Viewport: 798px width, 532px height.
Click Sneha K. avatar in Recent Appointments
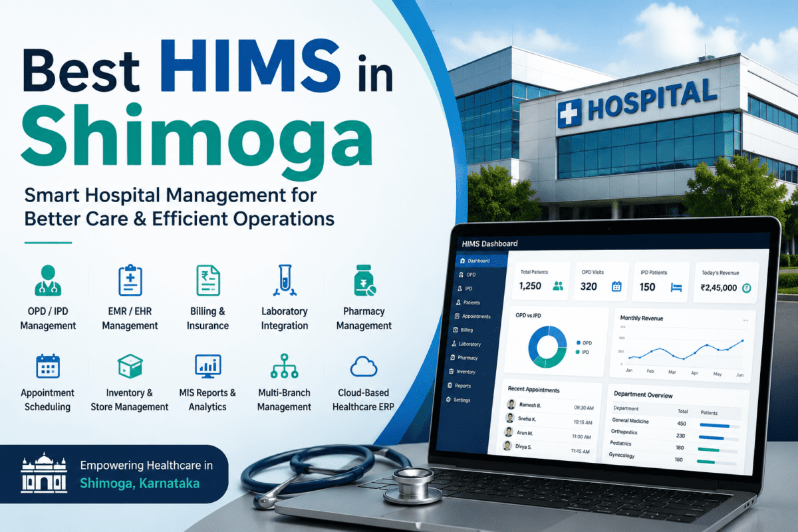coord(510,418)
